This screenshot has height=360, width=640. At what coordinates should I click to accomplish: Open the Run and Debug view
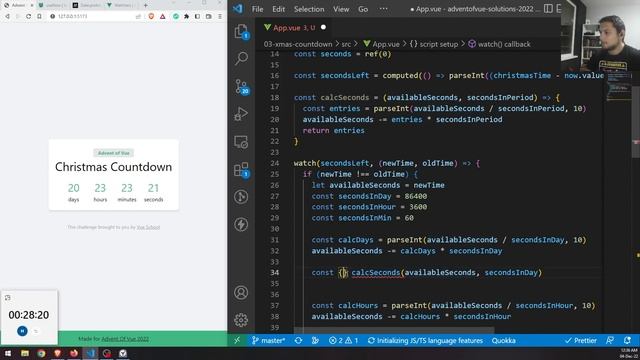[x=241, y=114]
